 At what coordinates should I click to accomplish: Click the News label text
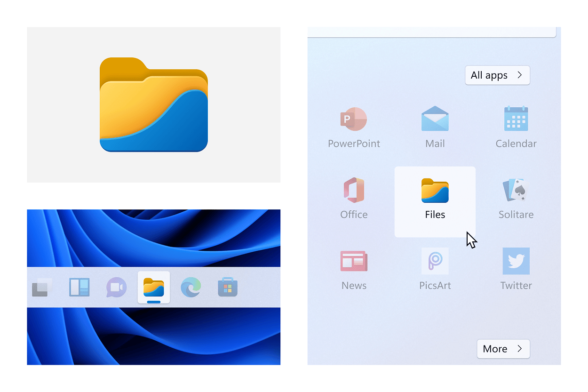click(x=354, y=285)
